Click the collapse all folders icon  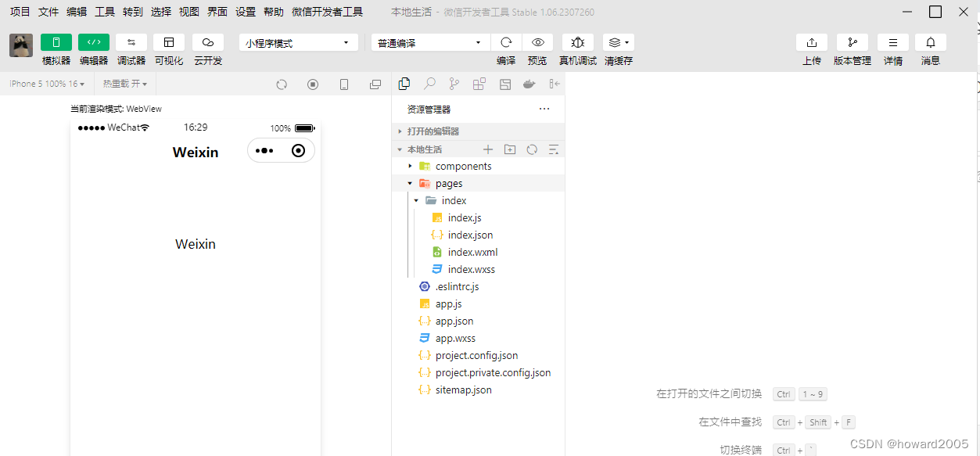tap(554, 149)
